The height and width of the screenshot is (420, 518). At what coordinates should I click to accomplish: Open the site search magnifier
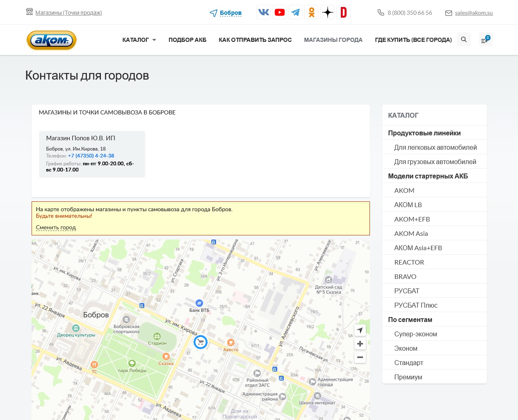coord(464,39)
